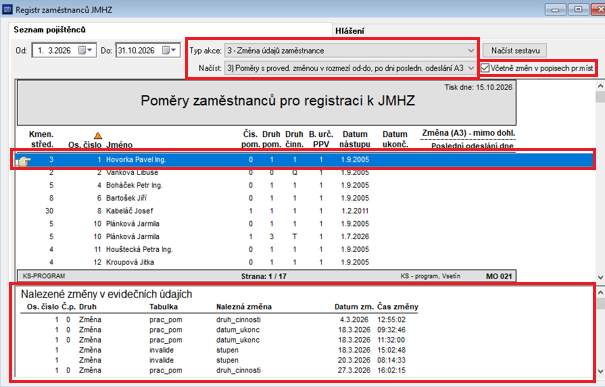The width and height of the screenshot is (605, 387).
Task: Click invalide change row at 15:02:48
Action: click(218, 350)
